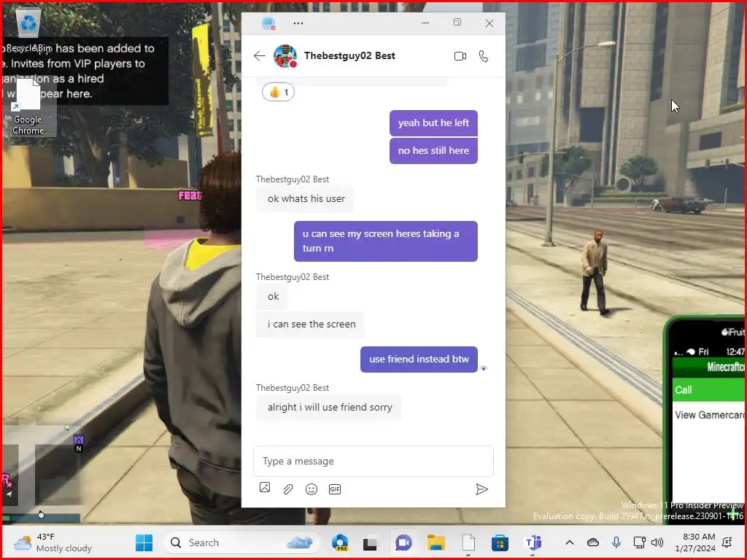The image size is (747, 560).
Task: Click the Teams chat app icon in title bar
Action: 268,23
